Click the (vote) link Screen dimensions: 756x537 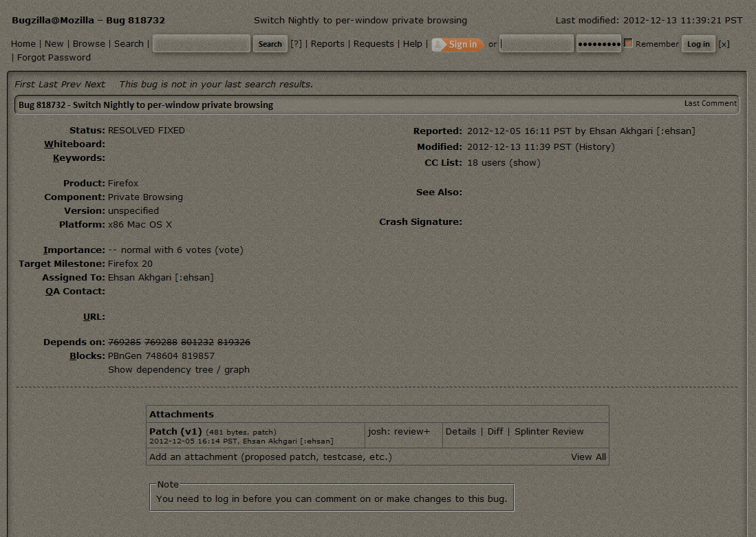click(x=229, y=250)
